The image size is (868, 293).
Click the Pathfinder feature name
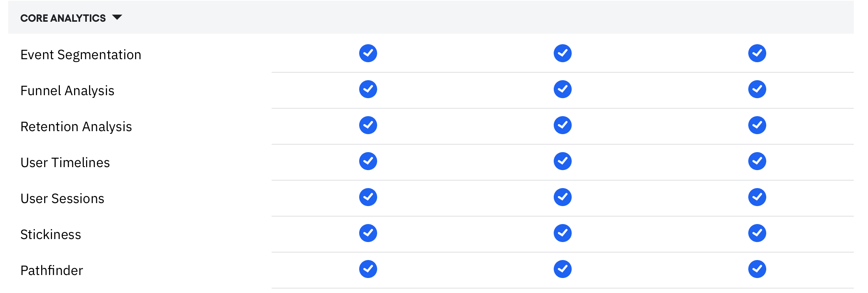coord(52,271)
